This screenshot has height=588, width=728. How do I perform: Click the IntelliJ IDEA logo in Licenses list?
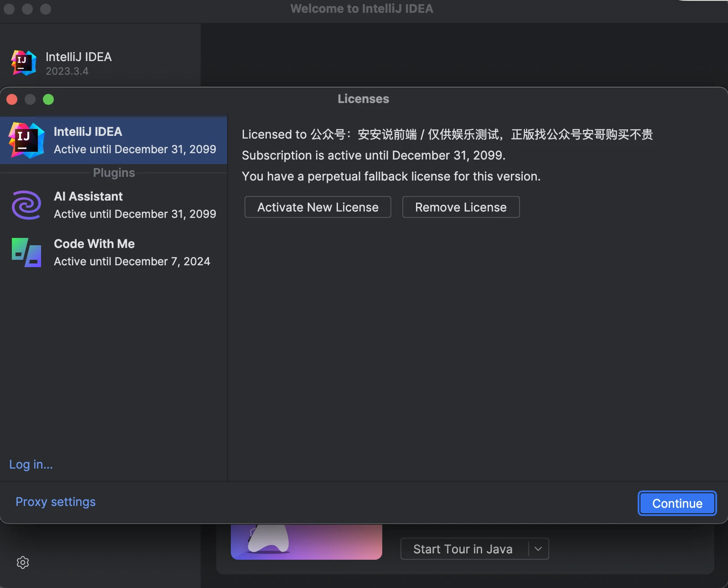[x=26, y=140]
